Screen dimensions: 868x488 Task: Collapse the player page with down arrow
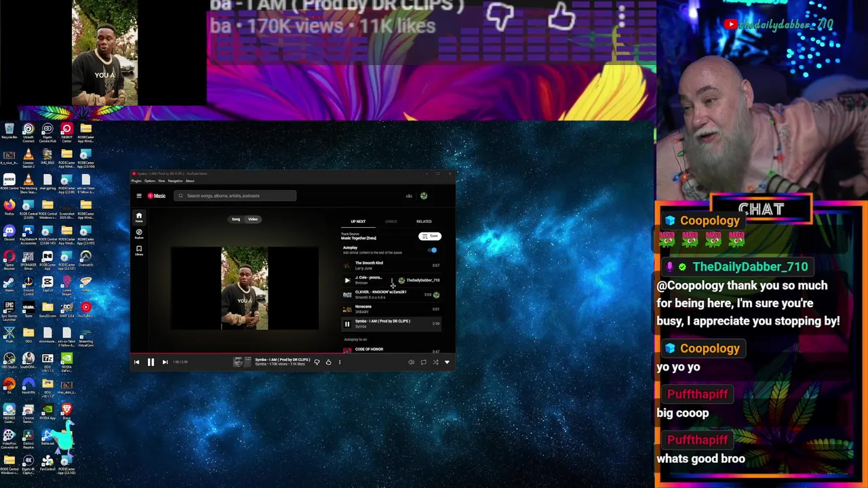tap(447, 362)
